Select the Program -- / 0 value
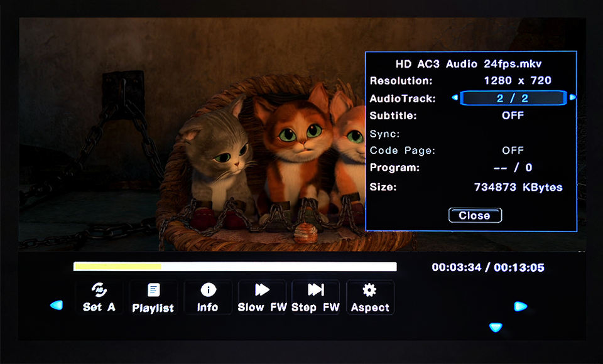Screen dimensions: 603x364 pyautogui.click(x=513, y=167)
